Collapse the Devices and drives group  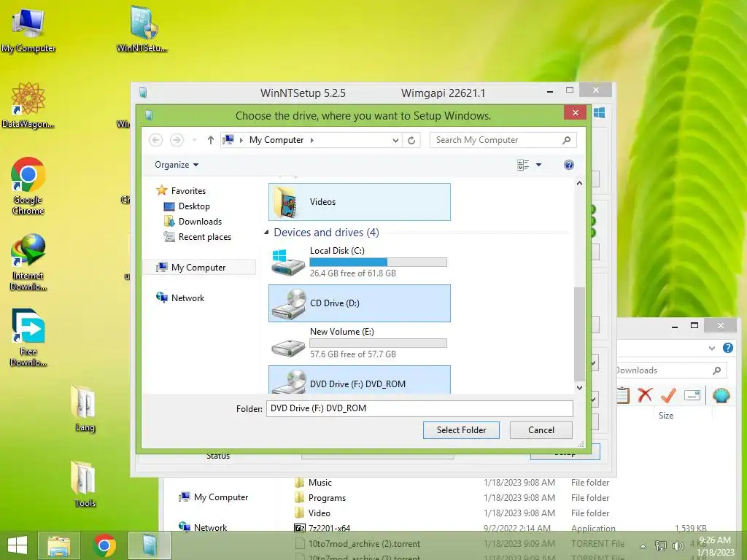pos(266,233)
